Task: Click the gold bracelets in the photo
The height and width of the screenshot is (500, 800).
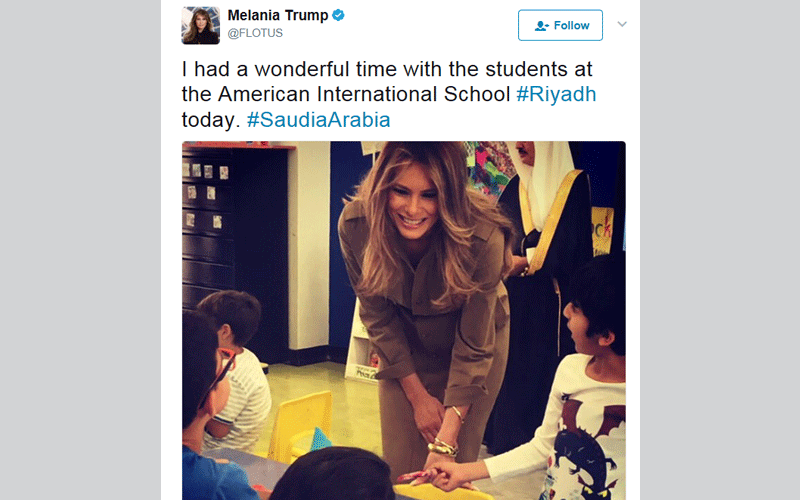Action: [x=443, y=445]
